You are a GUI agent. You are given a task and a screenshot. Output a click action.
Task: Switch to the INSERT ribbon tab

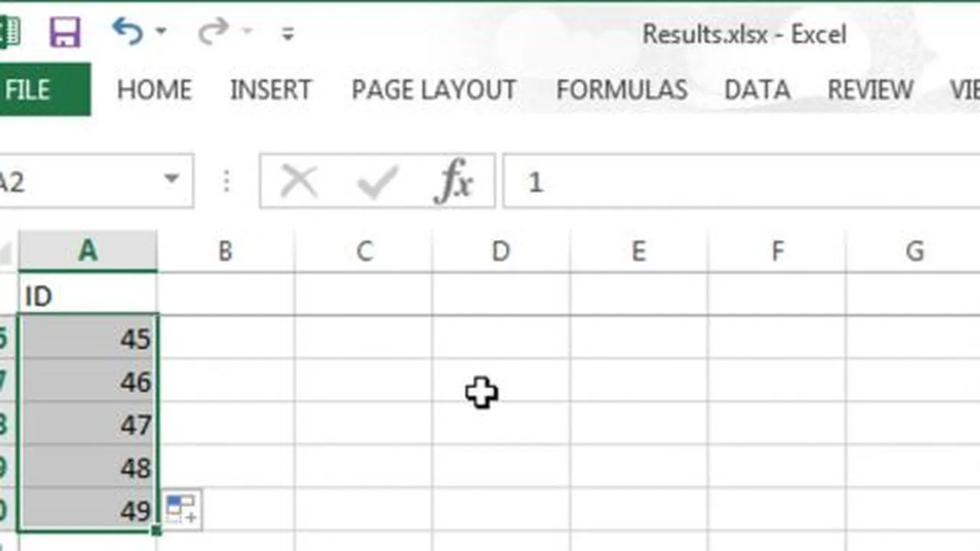click(x=270, y=89)
